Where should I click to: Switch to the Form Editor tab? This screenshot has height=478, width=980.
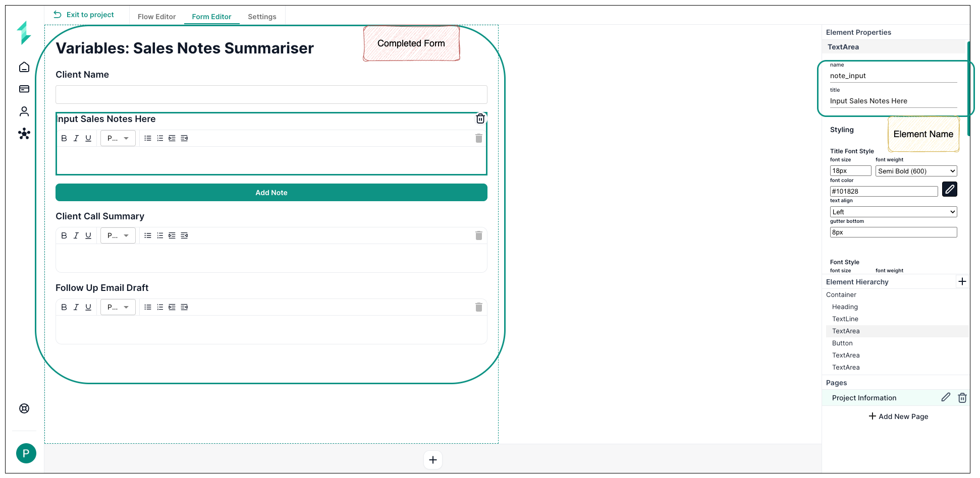pyautogui.click(x=211, y=17)
